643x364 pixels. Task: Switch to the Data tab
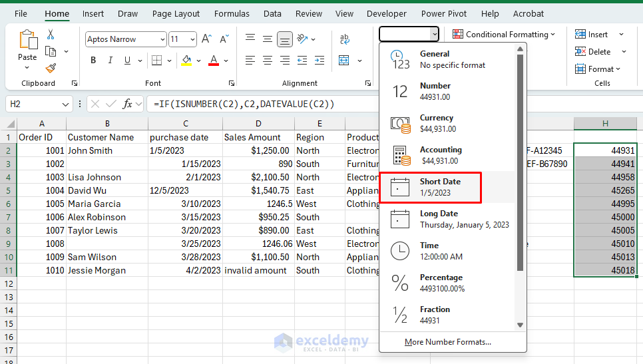272,13
